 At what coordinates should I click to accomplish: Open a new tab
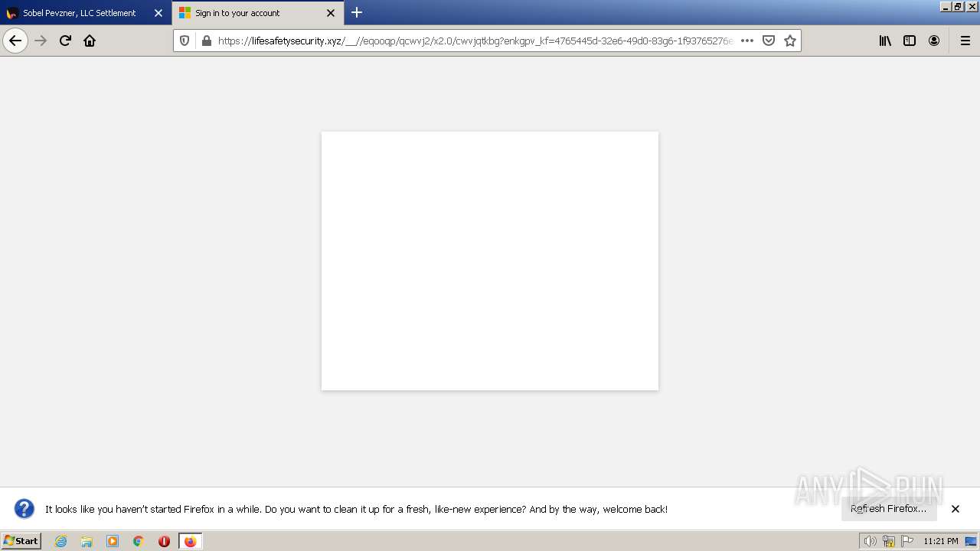357,12
